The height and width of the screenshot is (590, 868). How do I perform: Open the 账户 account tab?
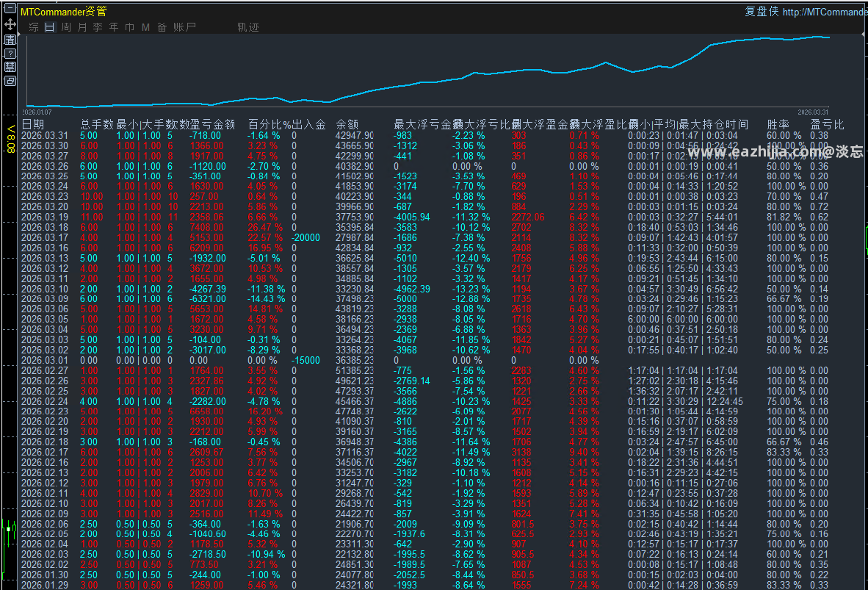coord(185,27)
